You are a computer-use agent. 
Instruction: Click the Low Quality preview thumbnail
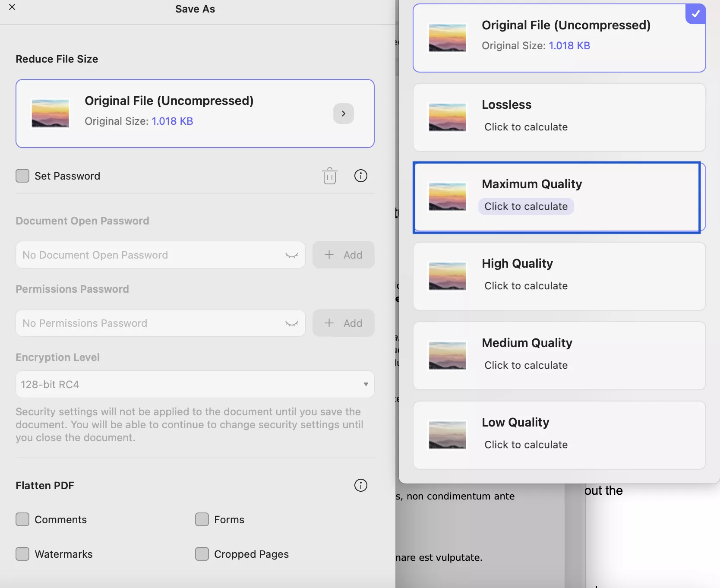point(447,435)
